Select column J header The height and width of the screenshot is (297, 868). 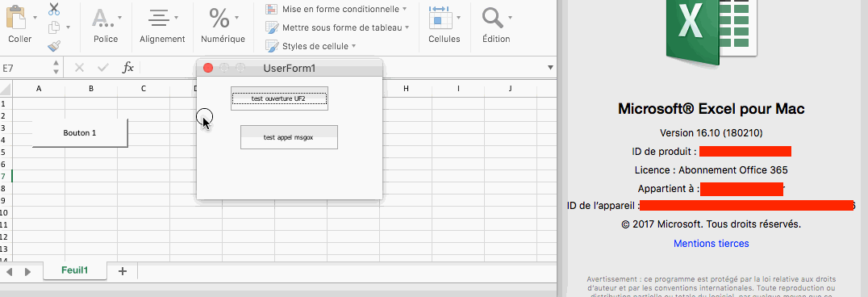511,89
